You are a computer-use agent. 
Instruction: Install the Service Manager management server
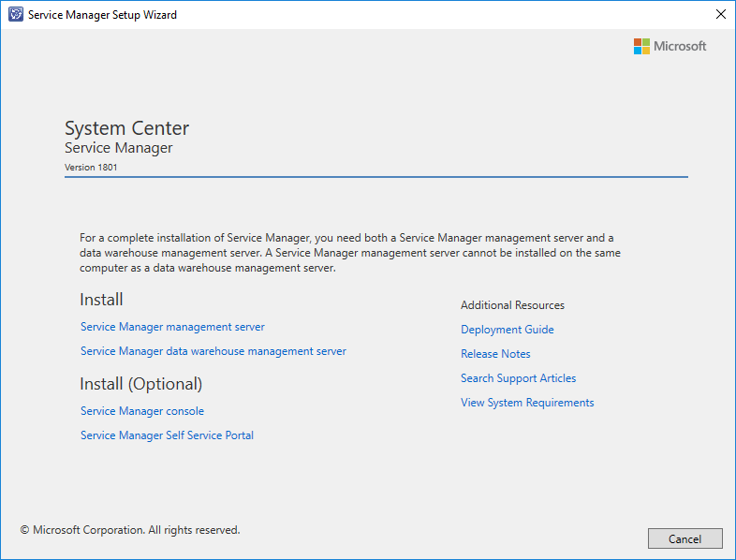click(x=172, y=327)
